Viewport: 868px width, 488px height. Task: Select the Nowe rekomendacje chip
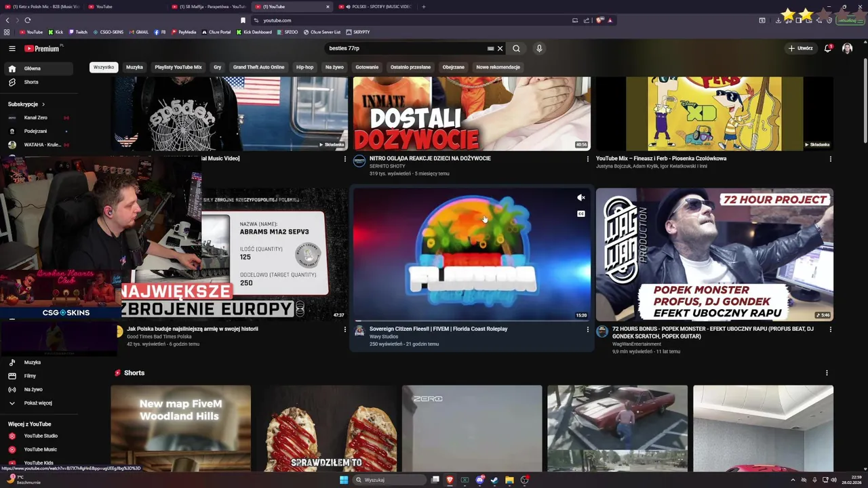(x=498, y=67)
